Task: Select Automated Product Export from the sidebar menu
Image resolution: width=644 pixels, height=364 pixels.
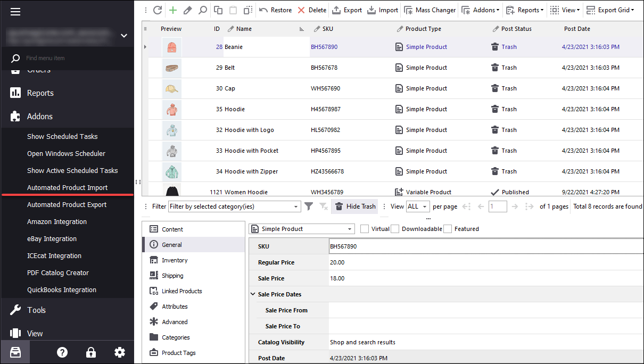Action: 68,204
